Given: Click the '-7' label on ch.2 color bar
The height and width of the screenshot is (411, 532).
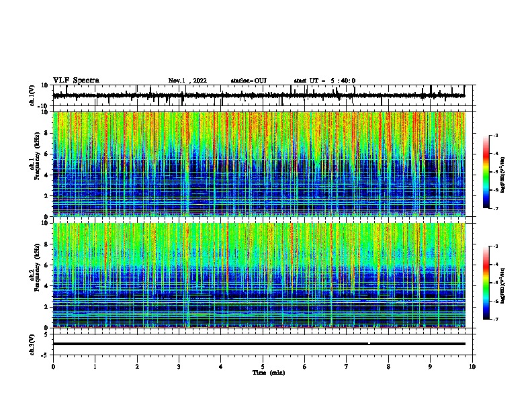Looking at the screenshot, I should [x=496, y=319].
